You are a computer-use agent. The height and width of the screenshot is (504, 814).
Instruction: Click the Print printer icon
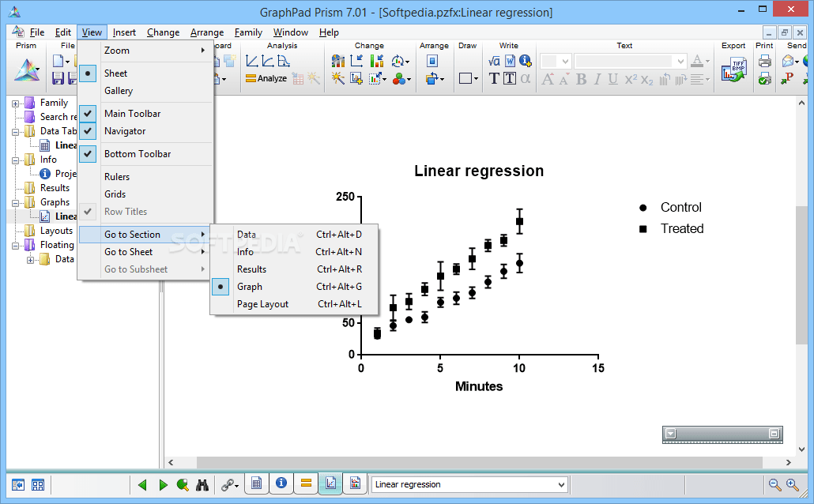tap(765, 62)
